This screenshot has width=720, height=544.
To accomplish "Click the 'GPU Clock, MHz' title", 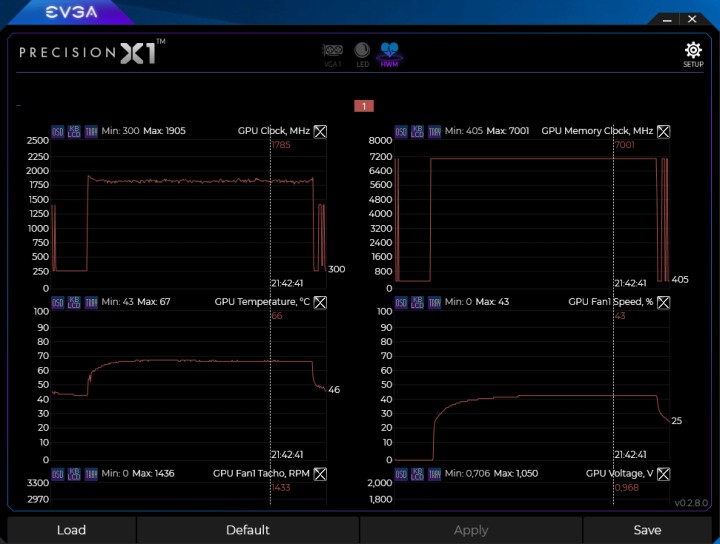I will [x=274, y=131].
